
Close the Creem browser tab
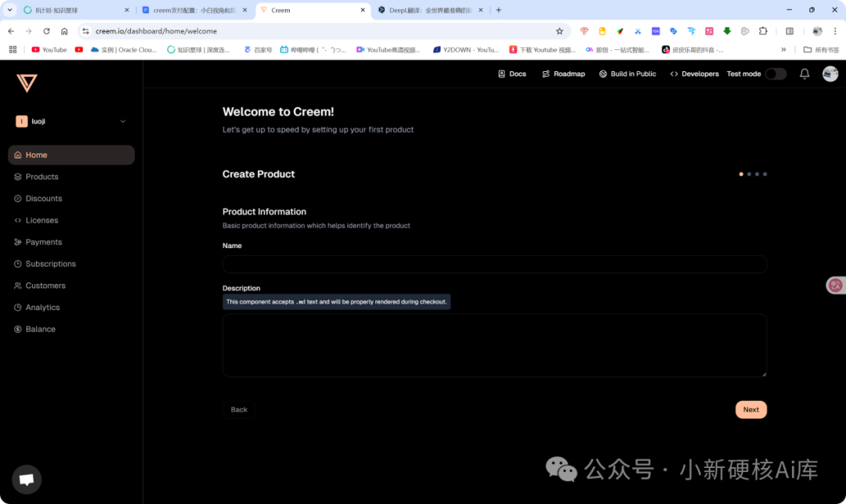363,10
